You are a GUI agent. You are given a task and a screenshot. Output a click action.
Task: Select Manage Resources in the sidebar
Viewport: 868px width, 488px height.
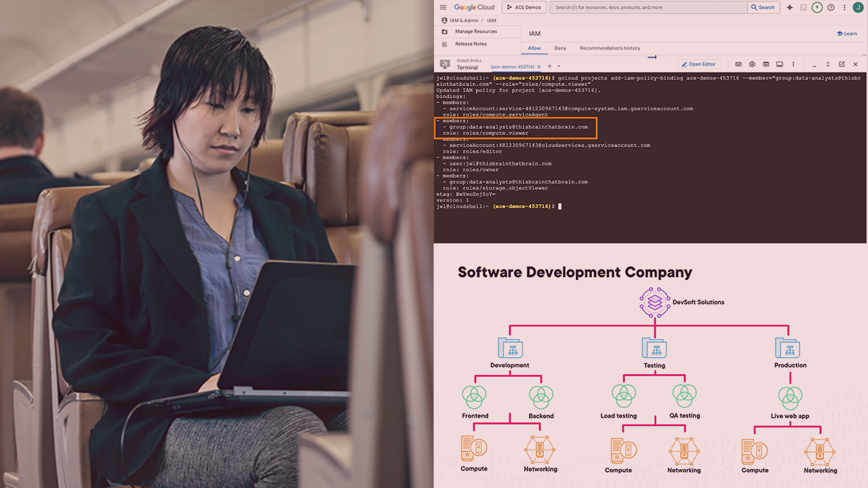tap(475, 31)
